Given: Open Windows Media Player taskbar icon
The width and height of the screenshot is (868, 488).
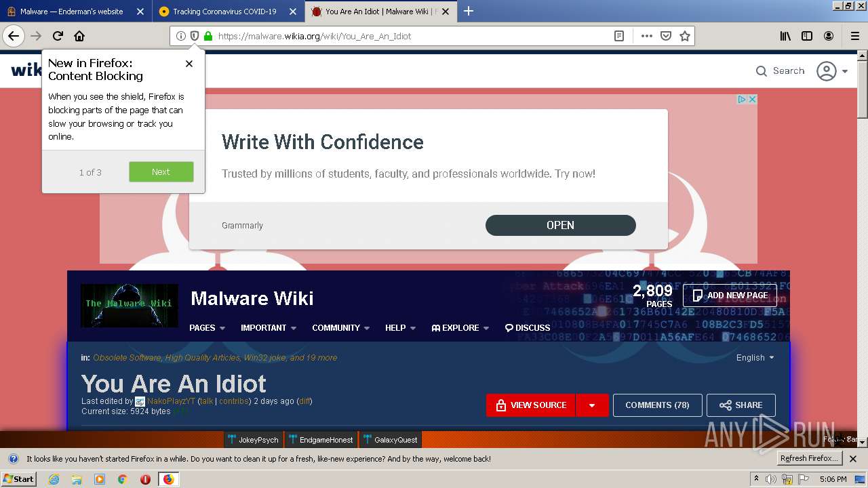Looking at the screenshot, I should 100,479.
